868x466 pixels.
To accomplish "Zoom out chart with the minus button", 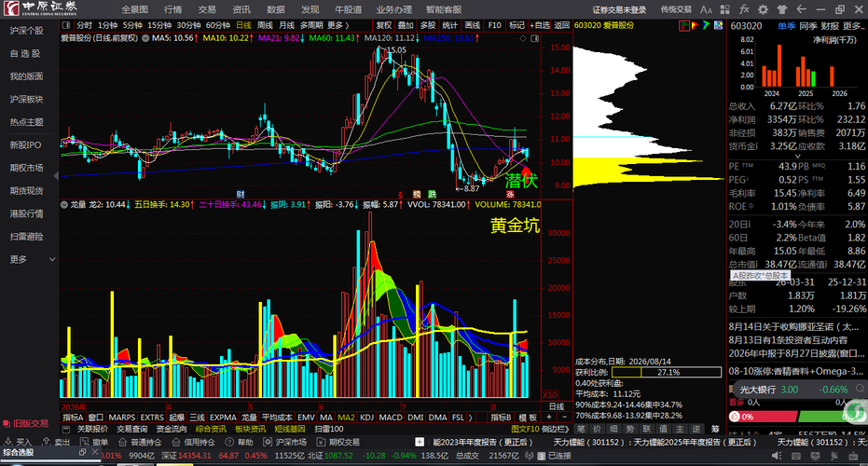I will pos(564,418).
